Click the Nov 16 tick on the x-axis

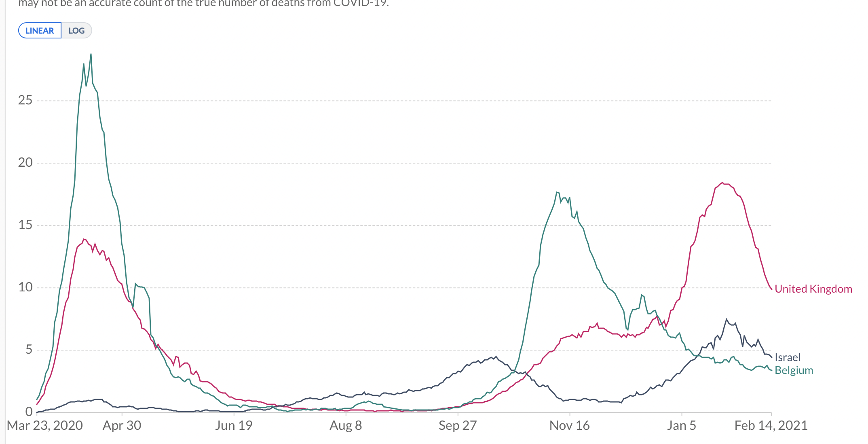point(569,425)
